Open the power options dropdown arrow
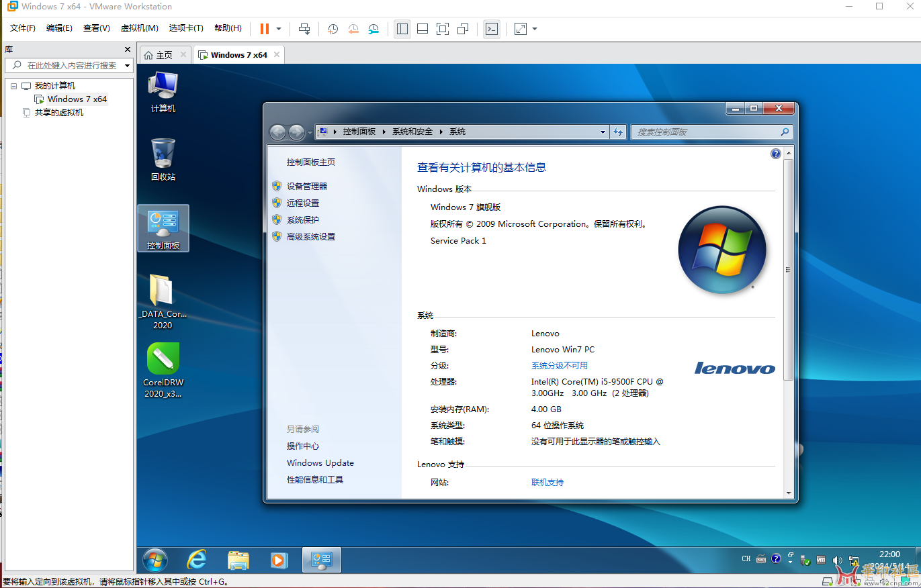This screenshot has height=588, width=921. [x=279, y=29]
